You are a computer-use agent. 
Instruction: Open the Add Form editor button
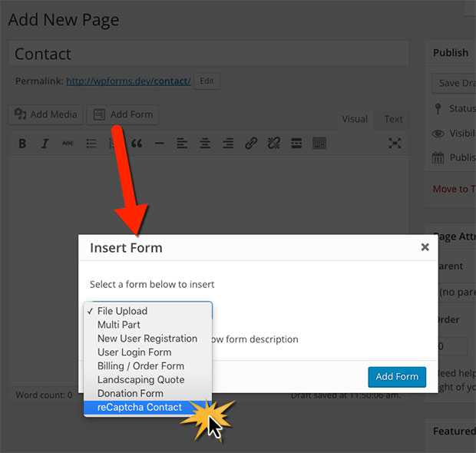click(x=123, y=114)
